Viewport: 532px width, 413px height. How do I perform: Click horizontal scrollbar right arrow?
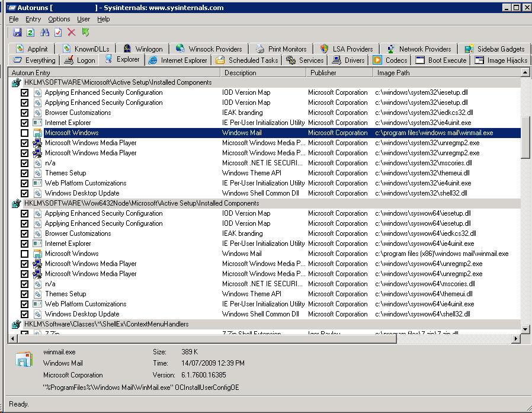click(x=516, y=338)
